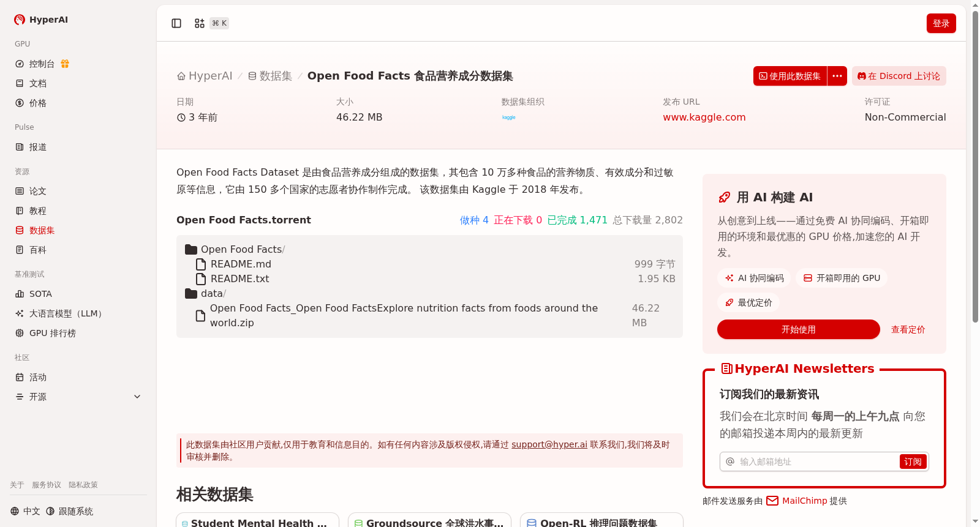The width and height of the screenshot is (980, 527).
Task: Click the 报道 newspaper icon
Action: 20,147
